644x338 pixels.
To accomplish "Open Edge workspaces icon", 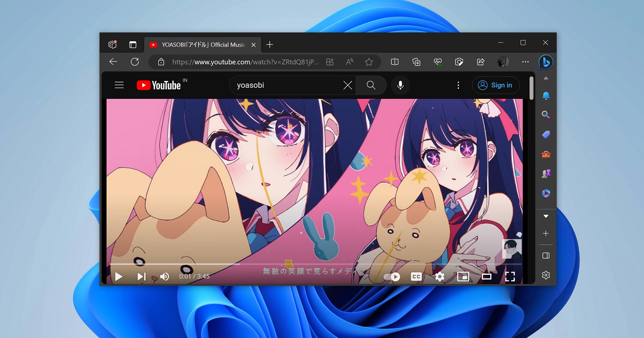I will pos(112,45).
